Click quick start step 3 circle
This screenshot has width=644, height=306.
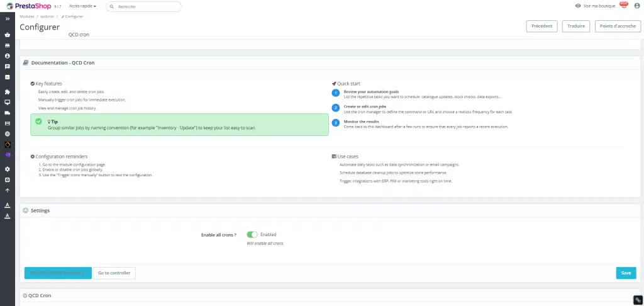tap(336, 123)
